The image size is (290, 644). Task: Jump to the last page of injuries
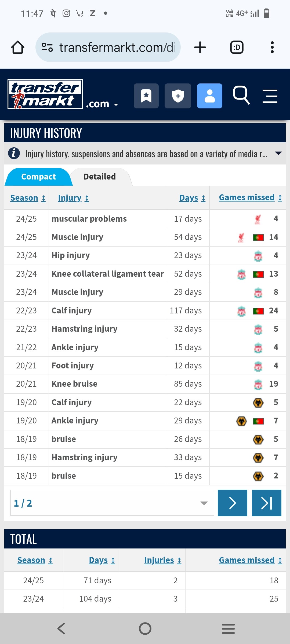pyautogui.click(x=267, y=503)
